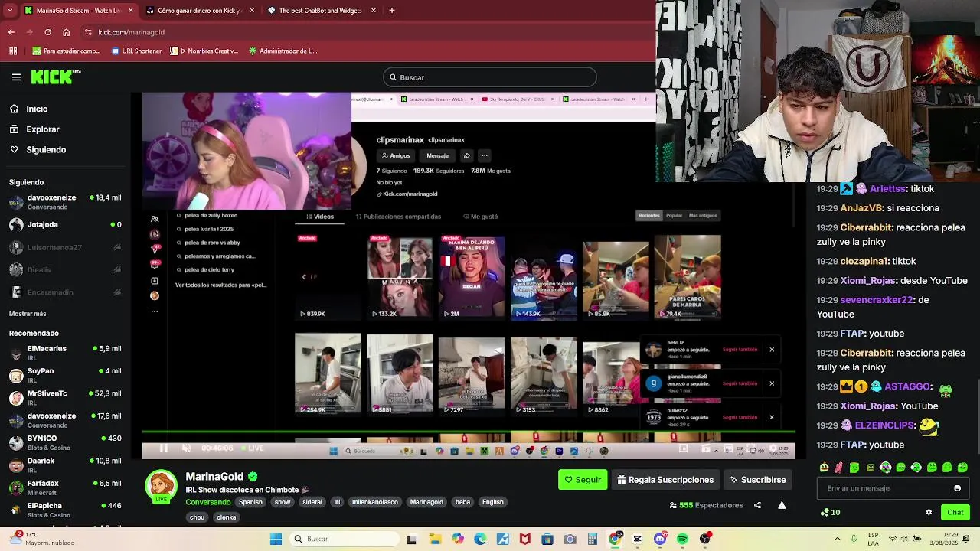Click the 'Spanish' stream tag
Screen dimensions: 980x551
(x=250, y=502)
